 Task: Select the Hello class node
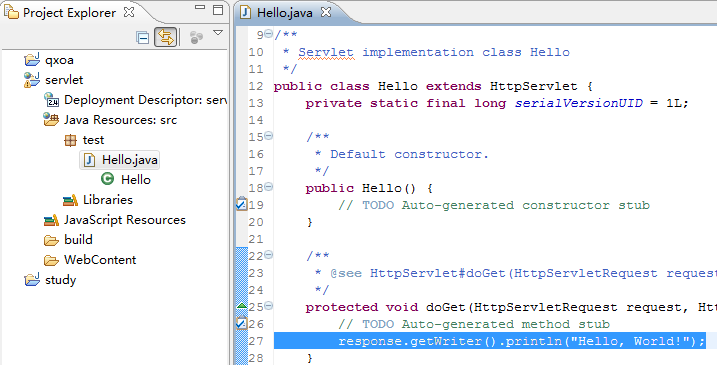[136, 180]
